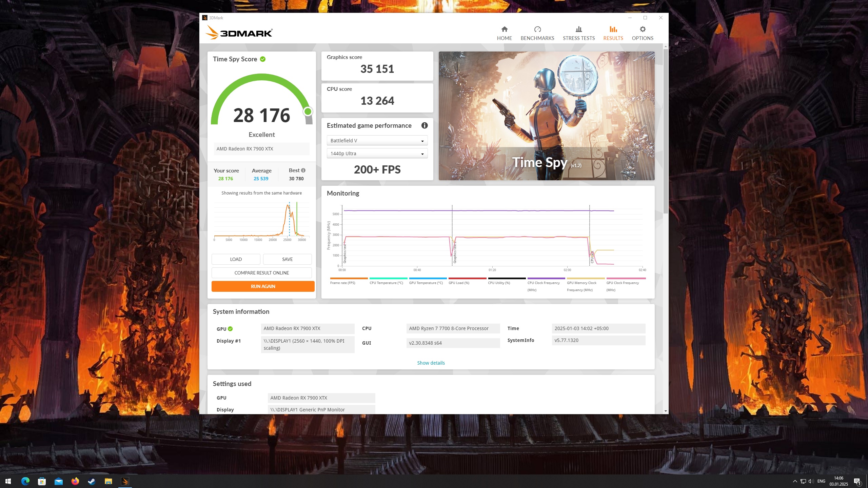Image resolution: width=868 pixels, height=488 pixels.
Task: Expand the Battlefield V game dropdown
Action: click(x=377, y=141)
